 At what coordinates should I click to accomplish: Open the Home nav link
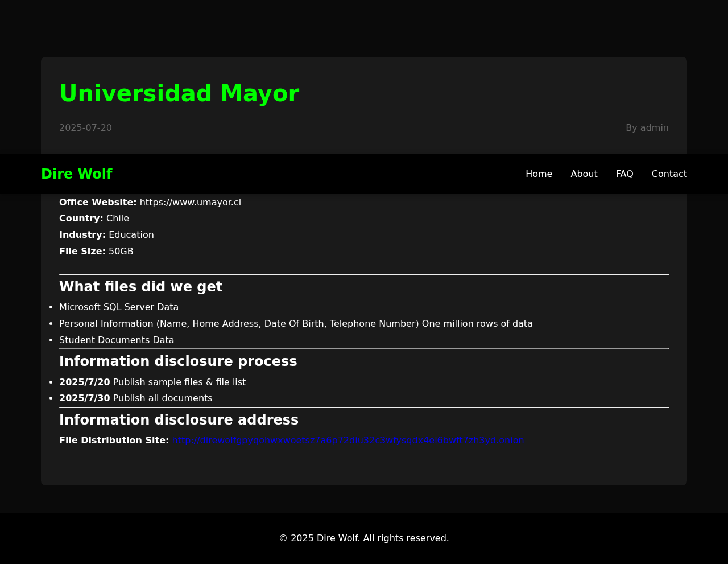539,174
